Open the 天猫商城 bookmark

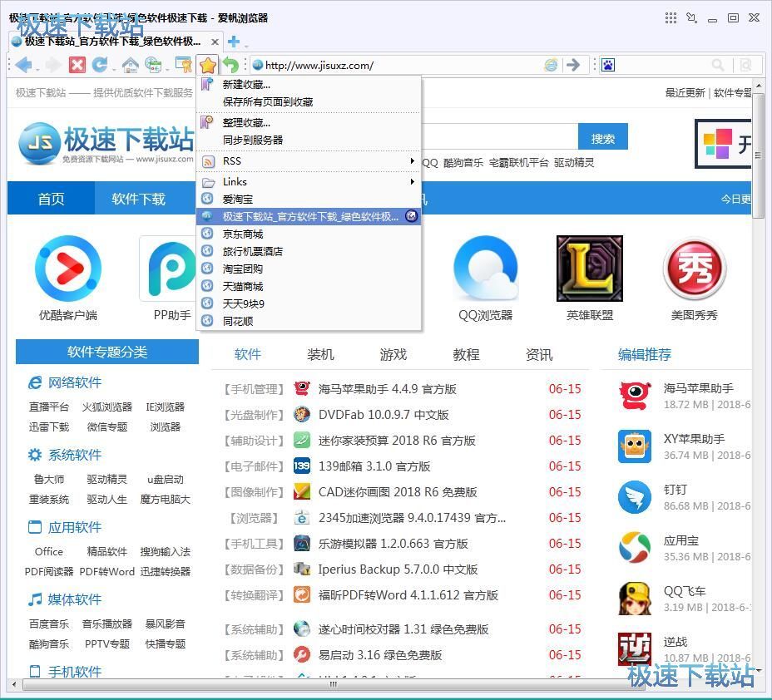click(309, 286)
